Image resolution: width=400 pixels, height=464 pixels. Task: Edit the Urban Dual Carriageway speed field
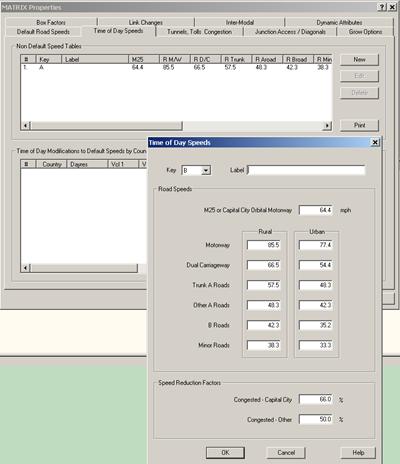click(316, 265)
